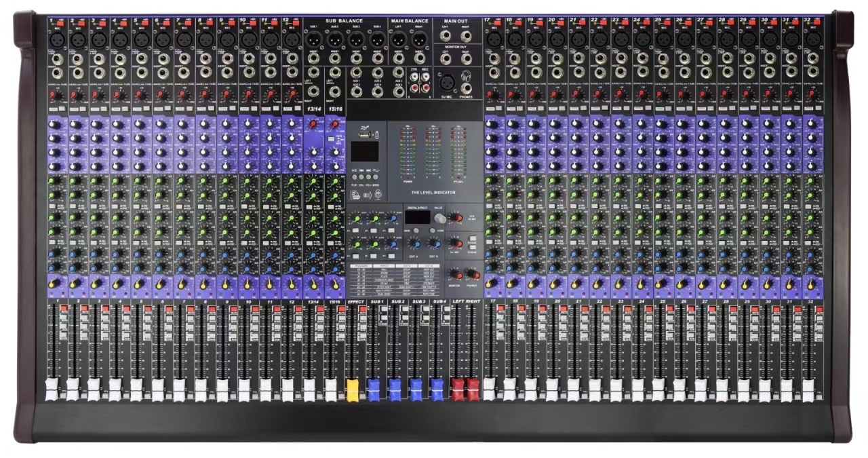Click the SUB 2 label above the fader

click(x=397, y=301)
